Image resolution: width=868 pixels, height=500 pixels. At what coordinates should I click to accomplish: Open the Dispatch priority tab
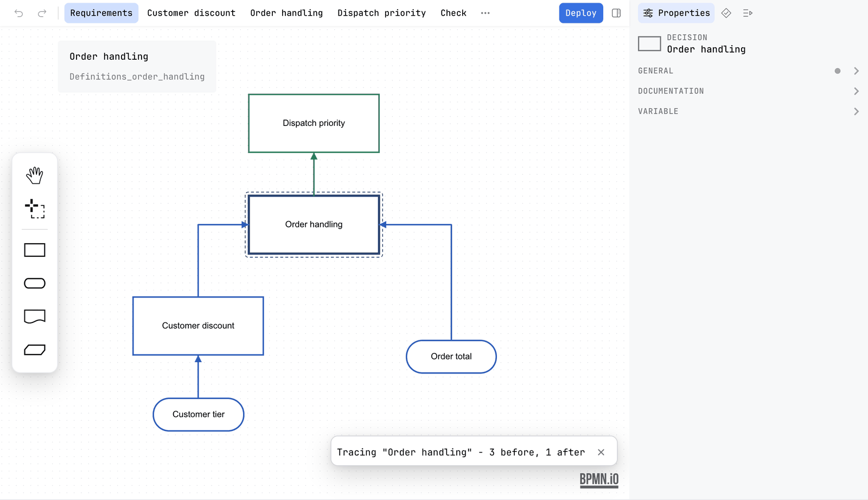click(x=381, y=13)
